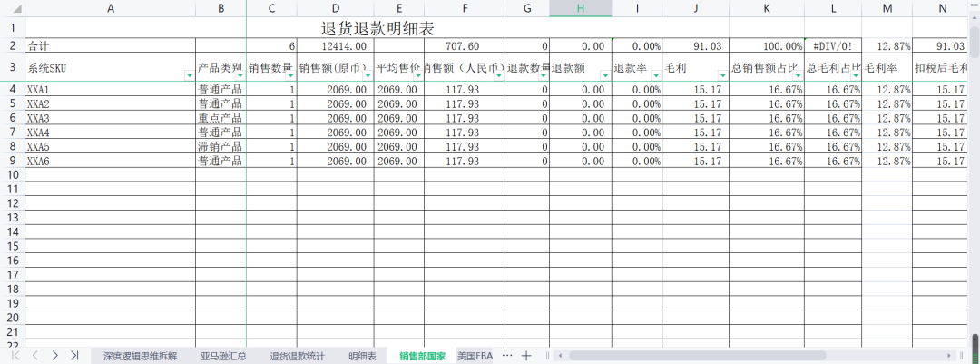This screenshot has width=980, height=364.
Task: Click the horizontal scrollbar thumb
Action: [697, 355]
